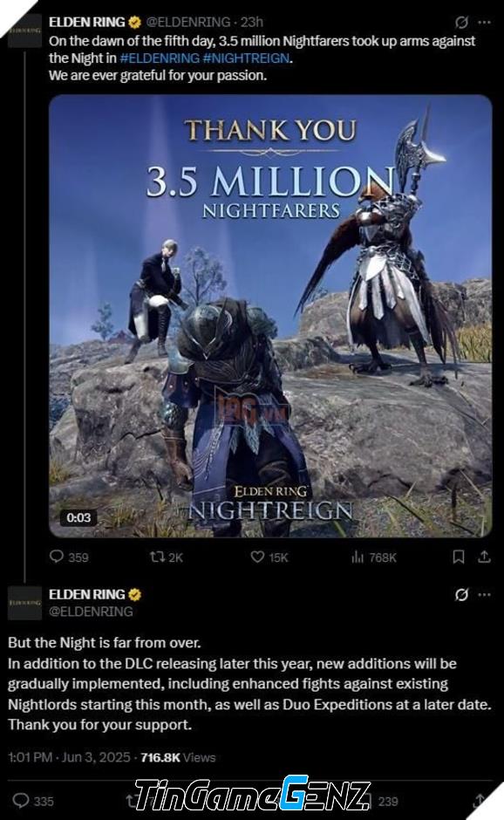
Task: Click the 716.8K Views count
Action: (178, 757)
